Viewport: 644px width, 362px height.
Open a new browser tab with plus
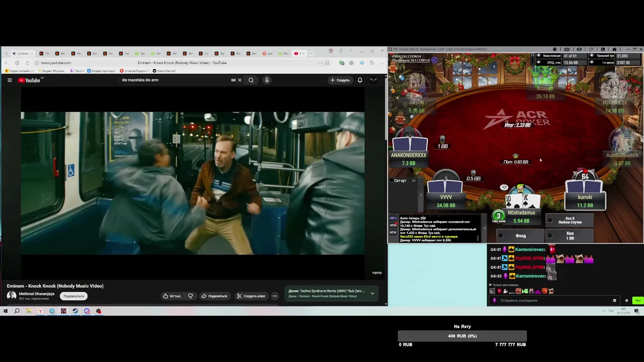pos(311,53)
